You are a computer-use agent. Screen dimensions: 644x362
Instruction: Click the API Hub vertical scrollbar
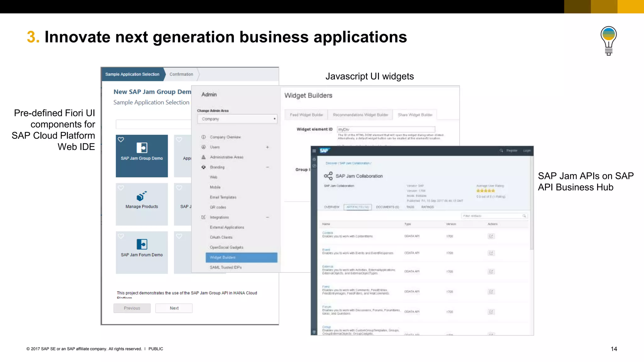pos(532,204)
